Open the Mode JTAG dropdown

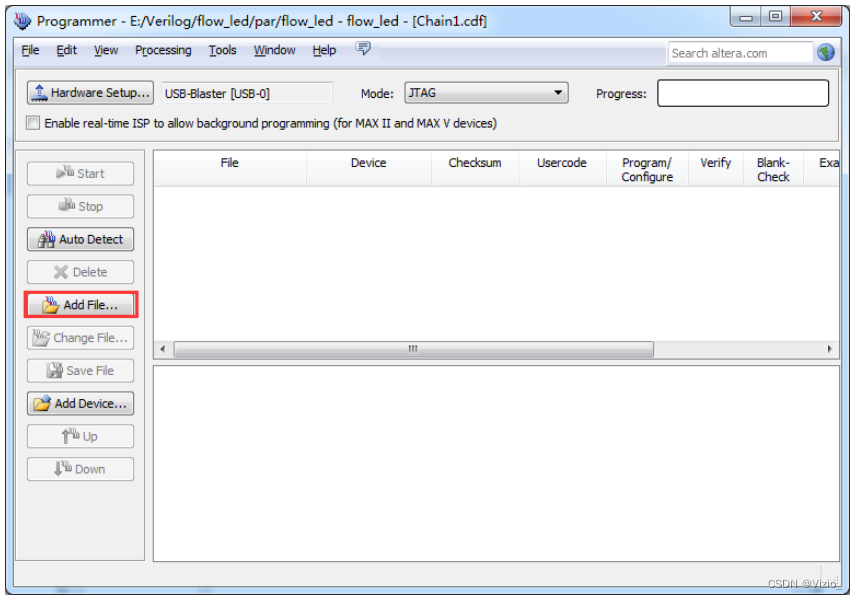(486, 93)
